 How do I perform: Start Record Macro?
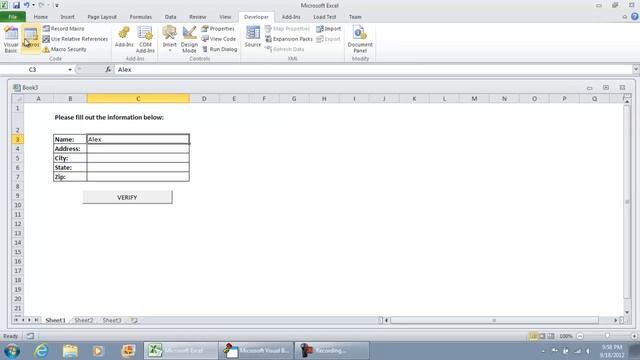64,29
